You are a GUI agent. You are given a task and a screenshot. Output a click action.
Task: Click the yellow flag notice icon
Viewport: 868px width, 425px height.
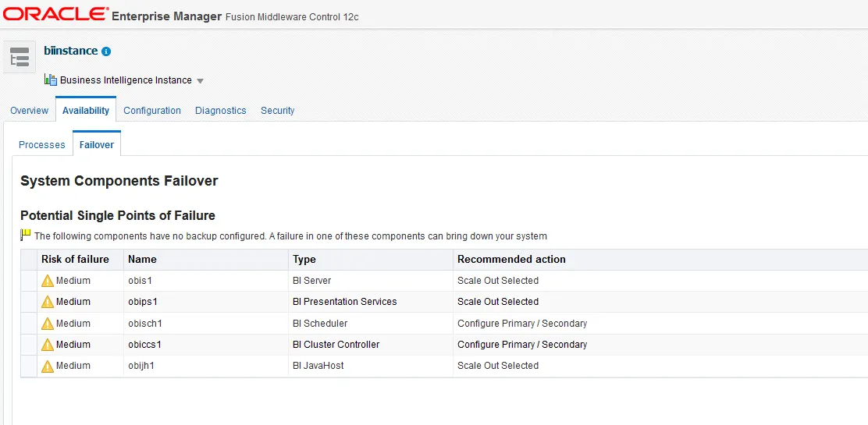[x=26, y=235]
